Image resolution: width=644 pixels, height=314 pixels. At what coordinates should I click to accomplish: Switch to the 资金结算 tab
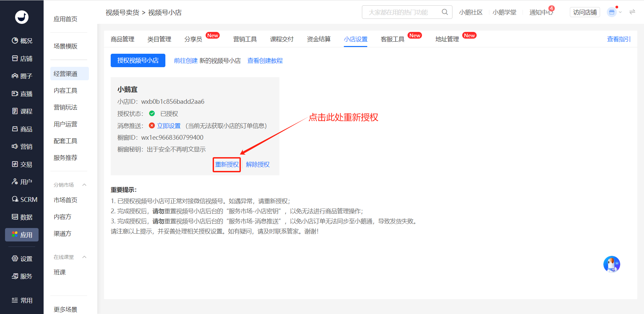[319, 39]
